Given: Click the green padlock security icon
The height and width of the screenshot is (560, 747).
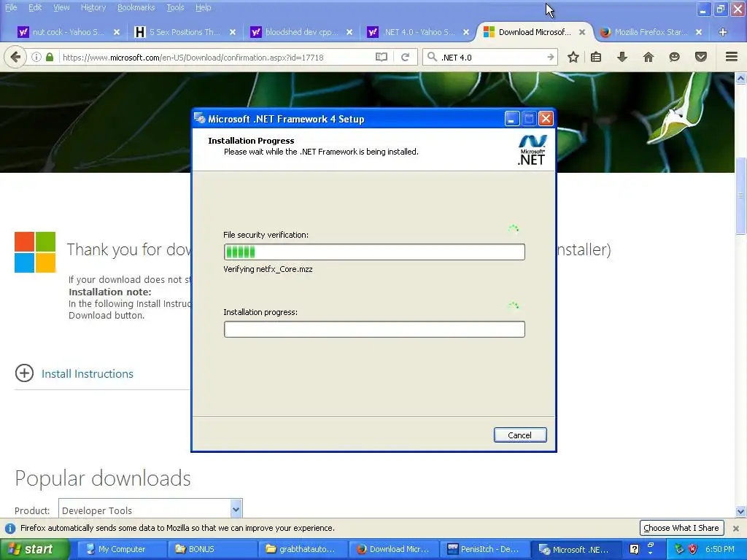Looking at the screenshot, I should coord(50,57).
